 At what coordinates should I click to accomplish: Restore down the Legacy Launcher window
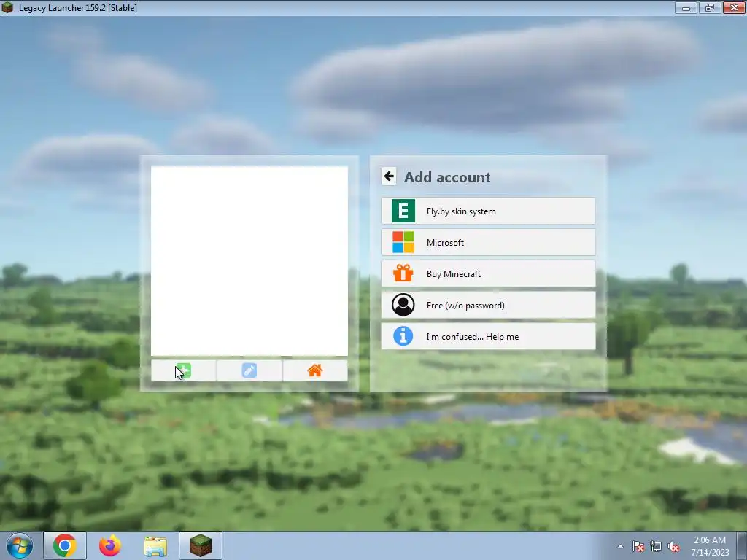(710, 7)
